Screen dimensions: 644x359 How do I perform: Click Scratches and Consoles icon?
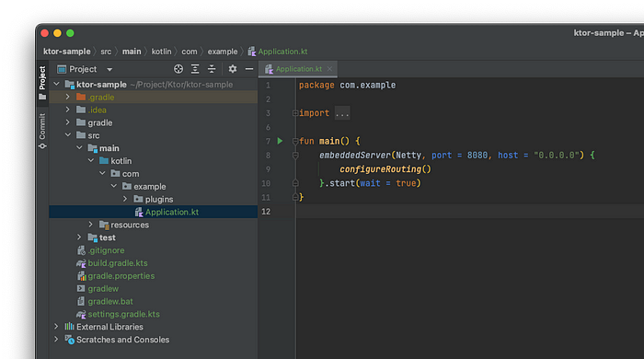pos(69,340)
